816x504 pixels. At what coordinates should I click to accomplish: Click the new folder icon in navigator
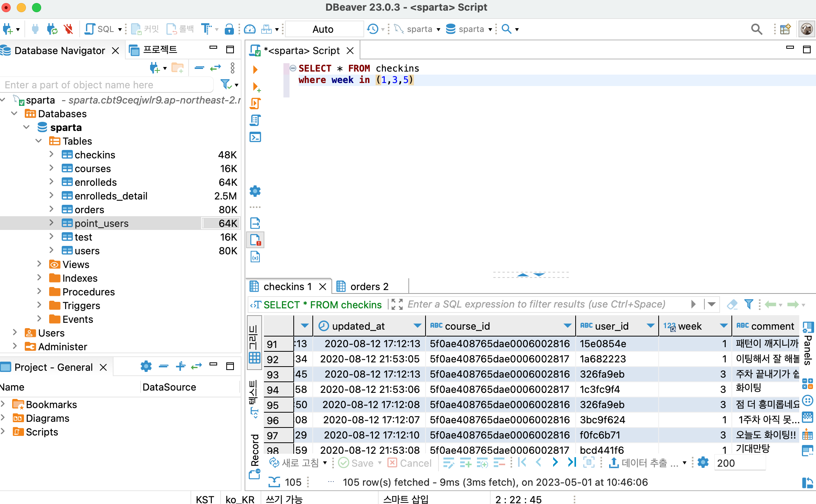[x=178, y=68]
